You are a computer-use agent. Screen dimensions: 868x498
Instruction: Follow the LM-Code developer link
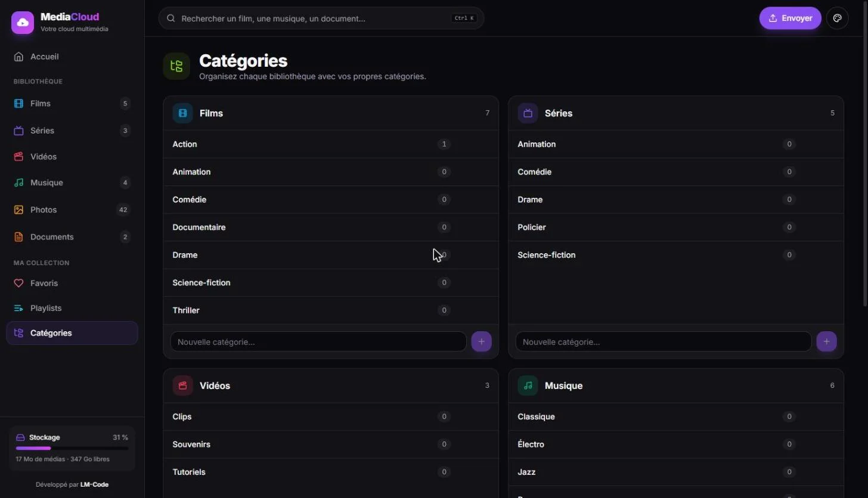(94, 484)
